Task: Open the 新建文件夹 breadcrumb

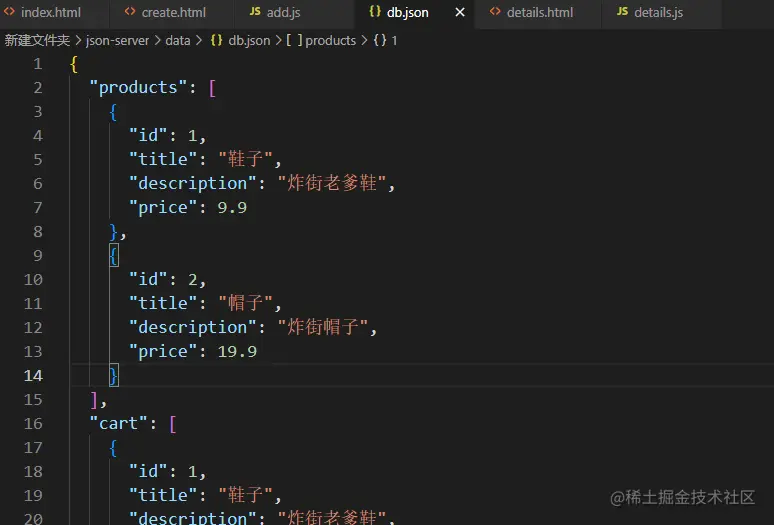Action: [37, 40]
